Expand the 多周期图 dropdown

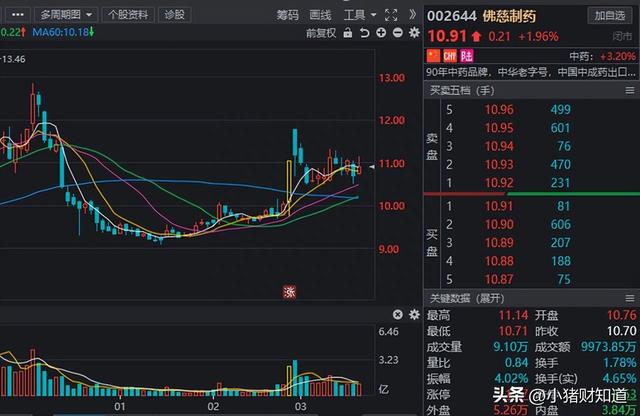point(66,15)
